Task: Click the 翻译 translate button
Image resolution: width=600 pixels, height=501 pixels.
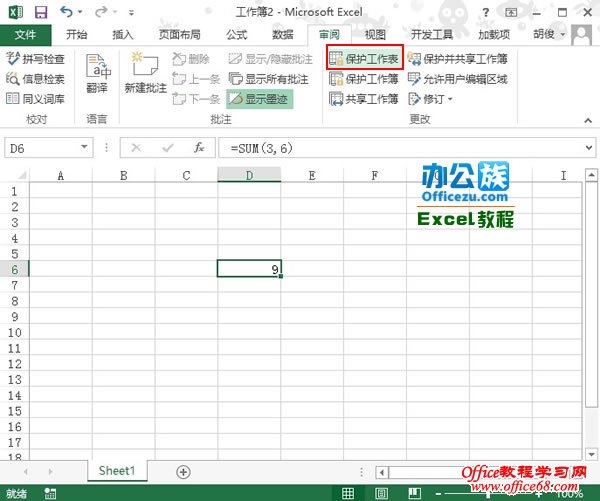Action: [97, 73]
